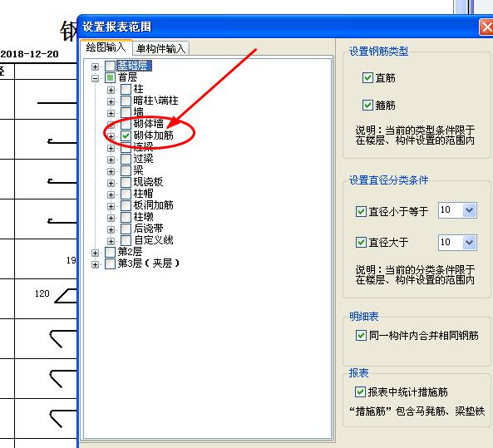Image resolution: width=493 pixels, height=448 pixels.
Task: Expand the 板洞加筋 tree node
Action: (x=111, y=206)
